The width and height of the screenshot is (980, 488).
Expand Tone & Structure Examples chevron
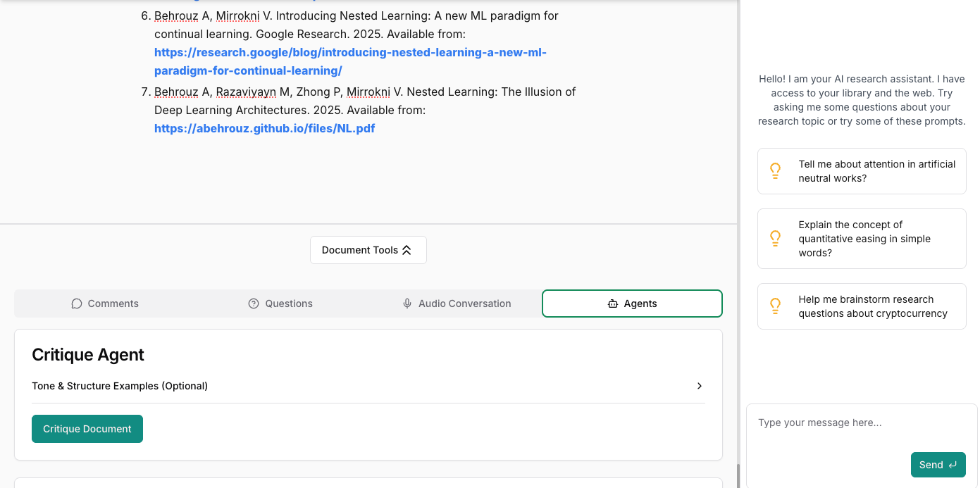click(x=699, y=386)
